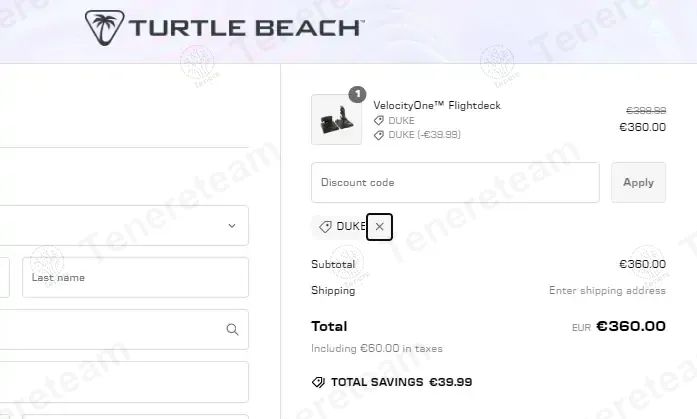The width and height of the screenshot is (697, 419).
Task: Expand the dropdown chevron above Last name
Action: [x=232, y=226]
